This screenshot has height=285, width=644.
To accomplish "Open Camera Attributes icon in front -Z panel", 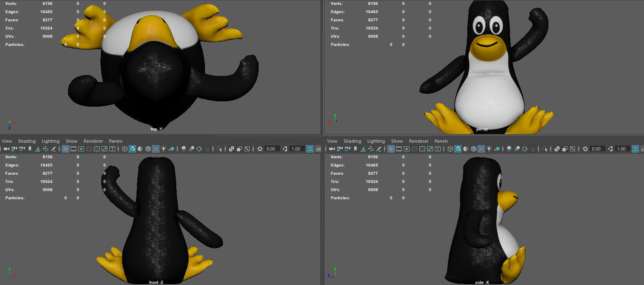I will 22,149.
